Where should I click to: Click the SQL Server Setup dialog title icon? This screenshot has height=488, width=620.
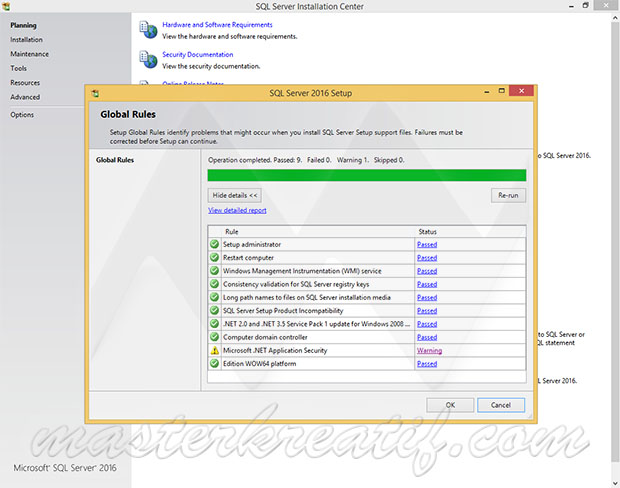click(x=95, y=94)
